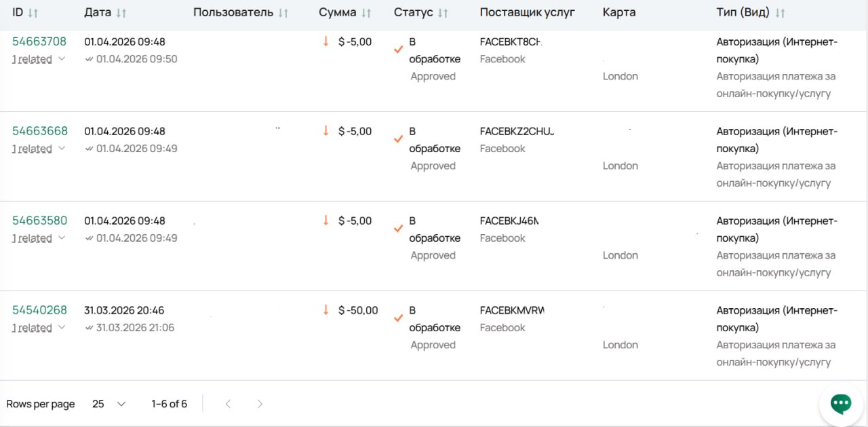
Task: Go to previous page arrow
Action: click(228, 404)
